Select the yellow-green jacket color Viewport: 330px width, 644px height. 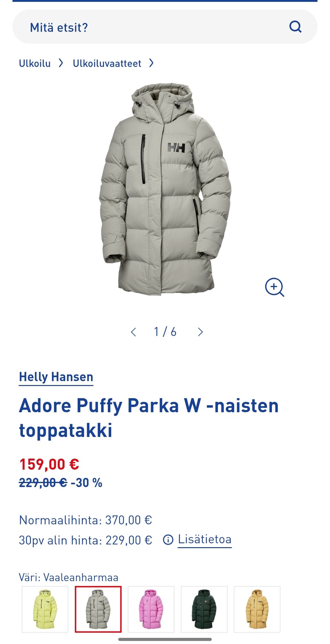[45, 609]
